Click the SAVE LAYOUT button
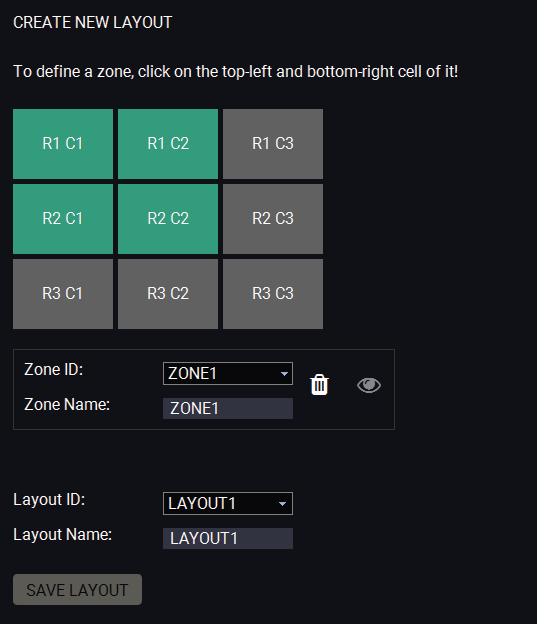 click(x=77, y=589)
